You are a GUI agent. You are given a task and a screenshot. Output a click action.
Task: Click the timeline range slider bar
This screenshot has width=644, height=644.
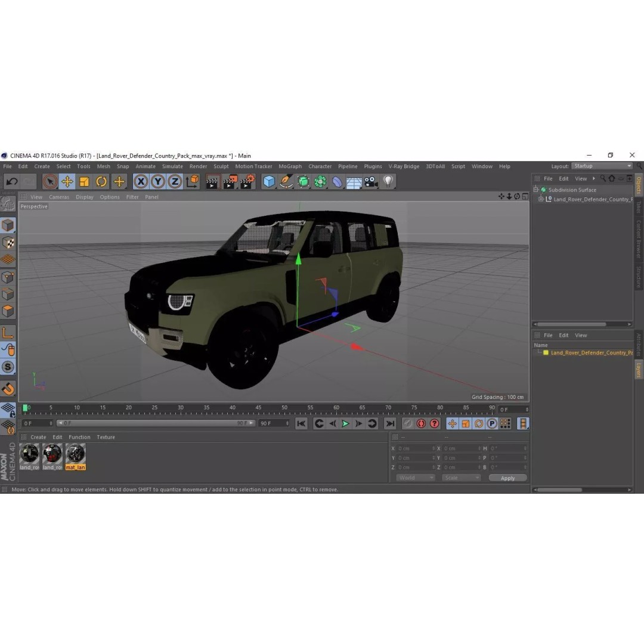click(155, 423)
